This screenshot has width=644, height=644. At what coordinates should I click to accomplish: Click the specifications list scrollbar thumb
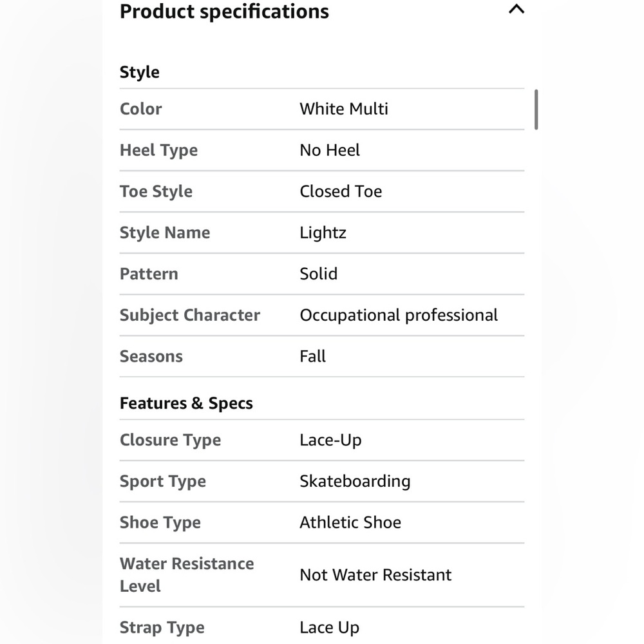536,109
